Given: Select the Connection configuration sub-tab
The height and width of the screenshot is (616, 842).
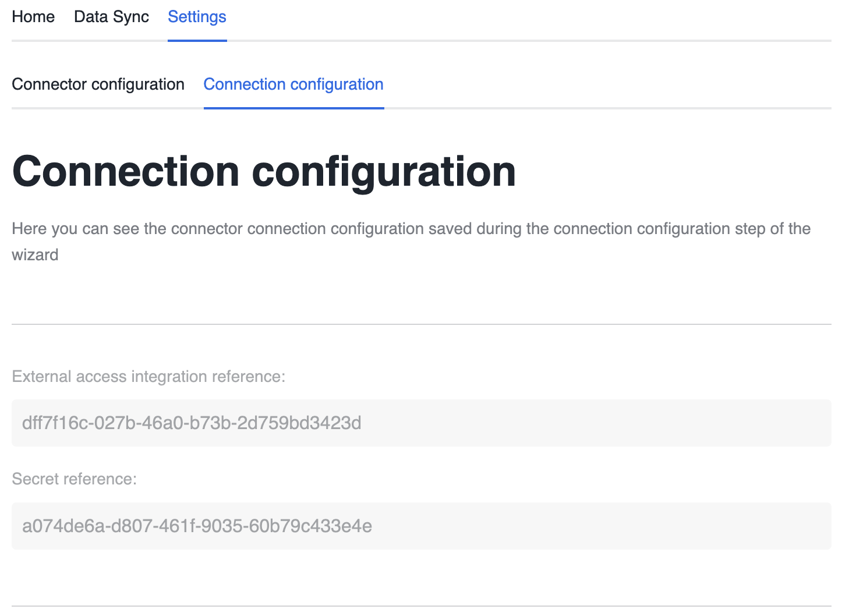Looking at the screenshot, I should point(293,84).
